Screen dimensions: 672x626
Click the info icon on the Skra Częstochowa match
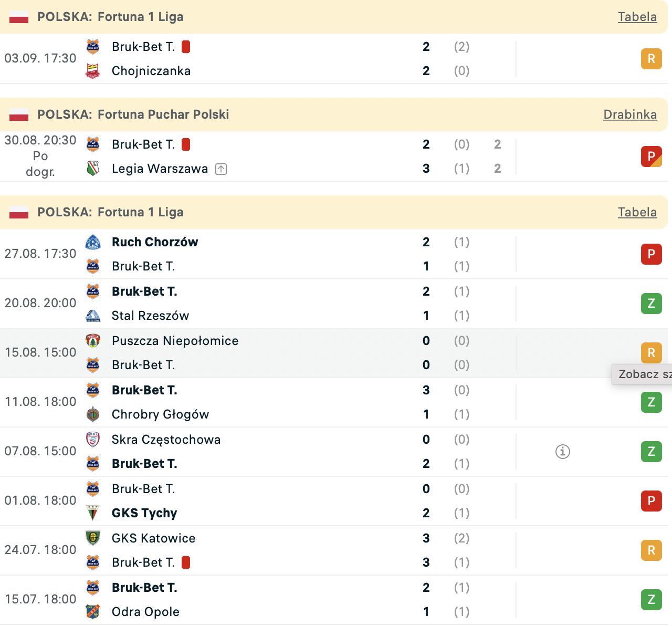562,452
